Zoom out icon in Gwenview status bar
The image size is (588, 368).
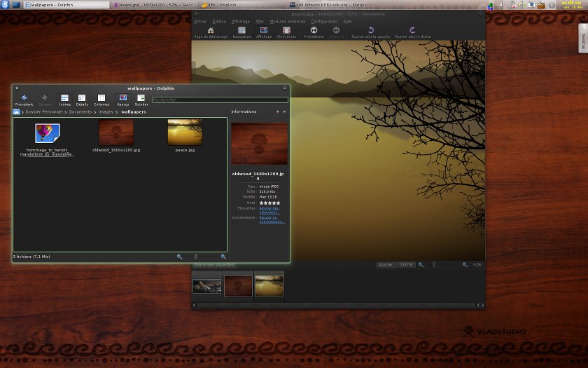(x=421, y=265)
